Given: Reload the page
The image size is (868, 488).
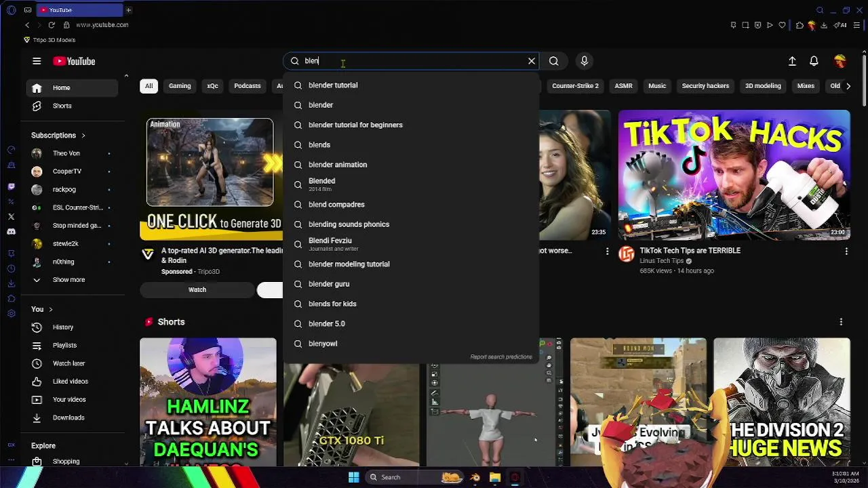Looking at the screenshot, I should coord(51,25).
